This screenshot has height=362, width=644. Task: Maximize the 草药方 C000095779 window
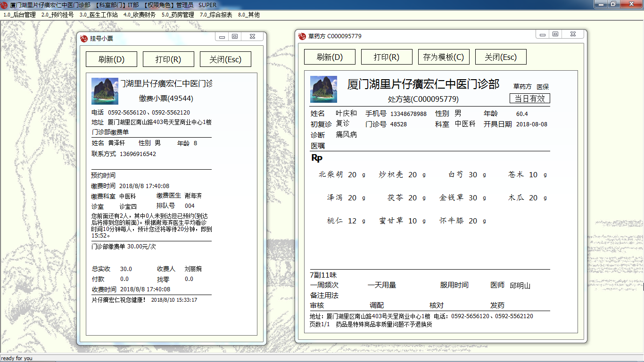click(555, 34)
